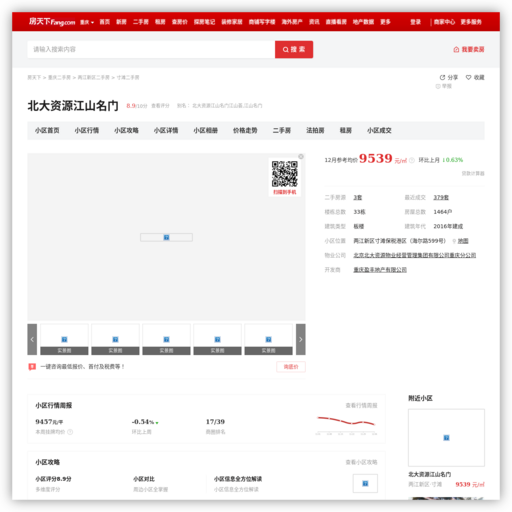Switch to the 二手房 community tab

282,130
